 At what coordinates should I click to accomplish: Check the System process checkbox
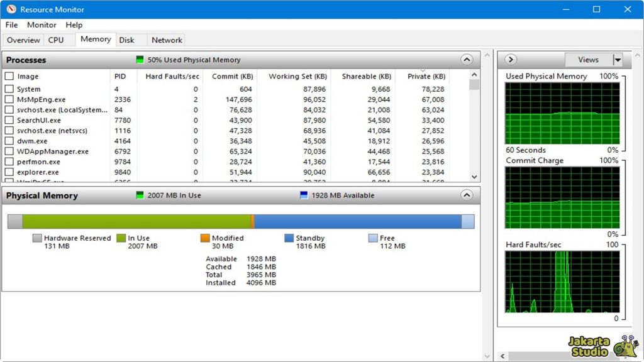(9, 89)
